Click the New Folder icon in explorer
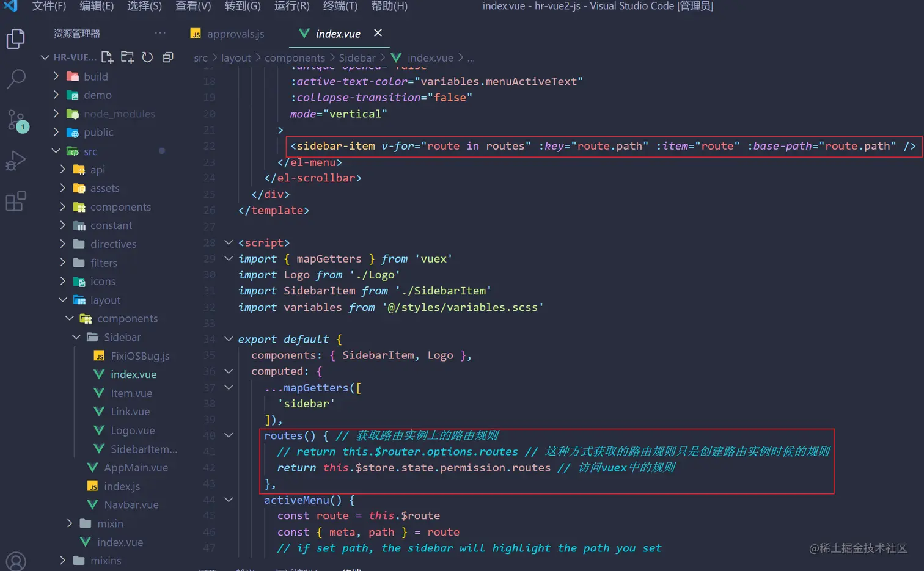Viewport: 924px width, 571px height. [127, 57]
